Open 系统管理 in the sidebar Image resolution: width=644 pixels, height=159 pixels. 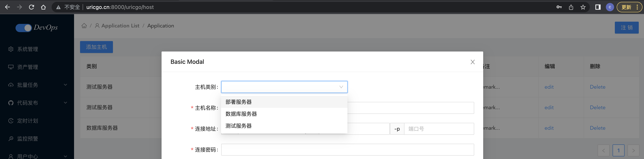(x=27, y=49)
